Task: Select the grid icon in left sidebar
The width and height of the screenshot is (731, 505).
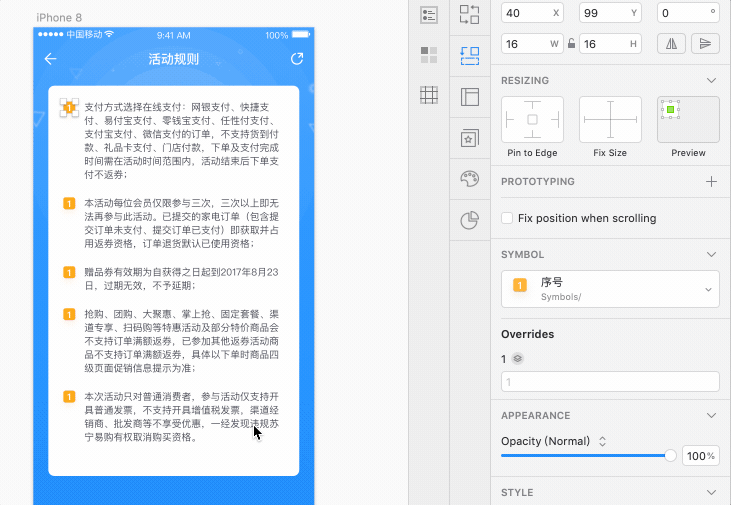Action: [x=429, y=95]
